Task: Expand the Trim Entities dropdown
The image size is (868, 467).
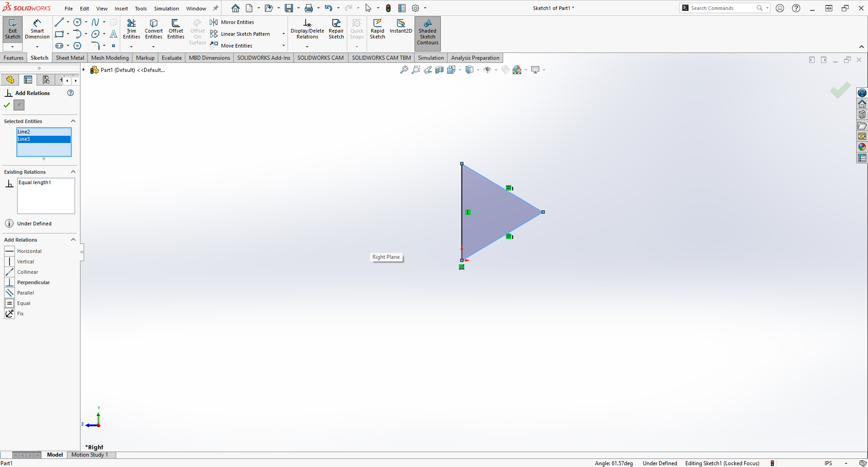Action: [132, 47]
